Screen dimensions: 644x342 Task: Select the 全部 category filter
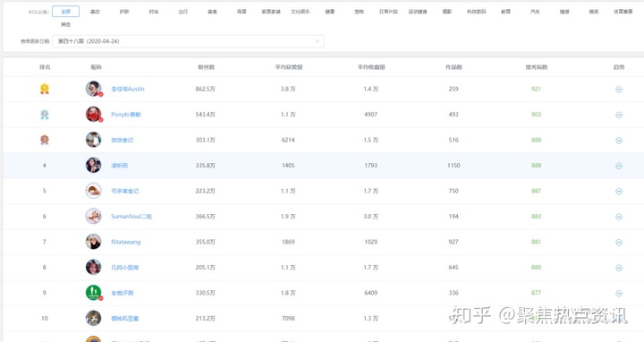tap(65, 12)
